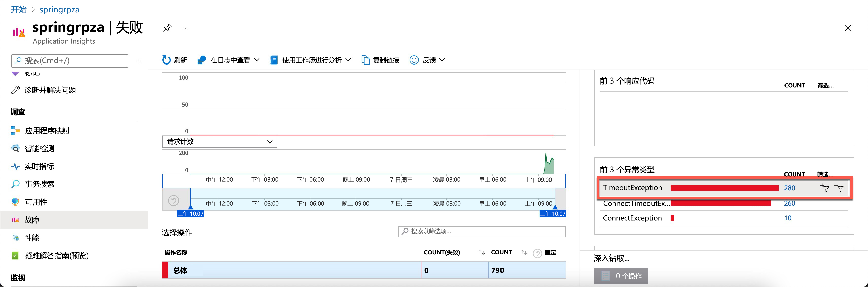Click the 刷新 refresh icon
Image resolution: width=868 pixels, height=287 pixels.
coord(166,60)
